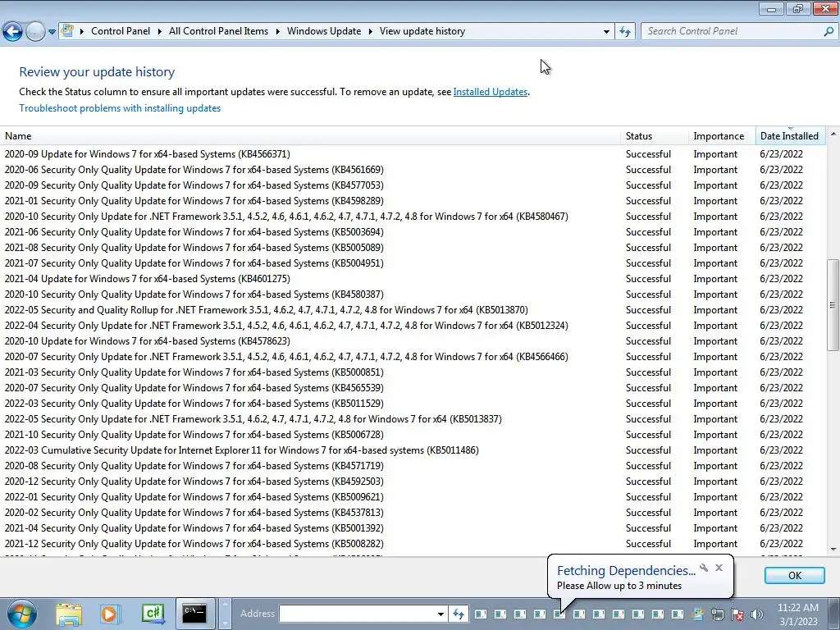Open the Windows Start orb
Screen dimensions: 840x630
(x=21, y=614)
